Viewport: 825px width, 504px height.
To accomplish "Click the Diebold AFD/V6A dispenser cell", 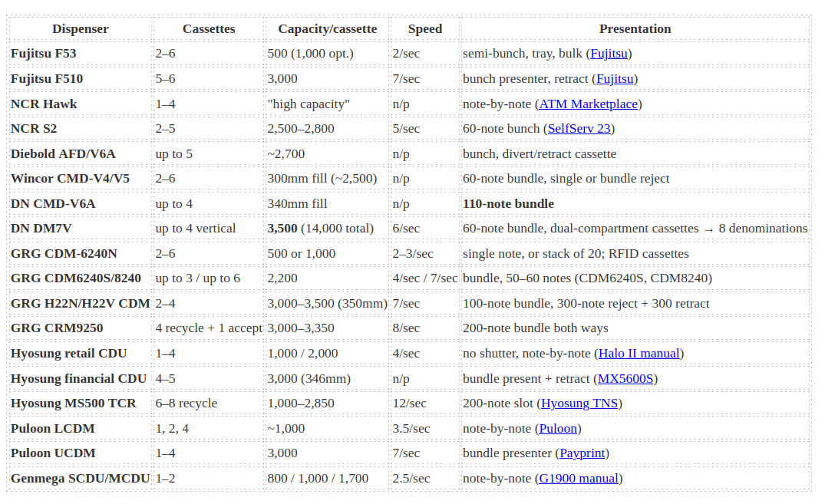I will [63, 154].
